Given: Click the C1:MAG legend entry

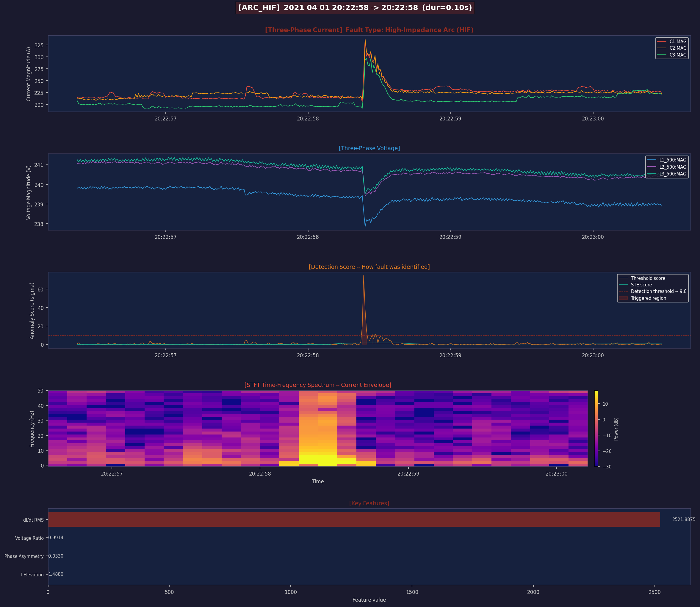Looking at the screenshot, I should [678, 41].
